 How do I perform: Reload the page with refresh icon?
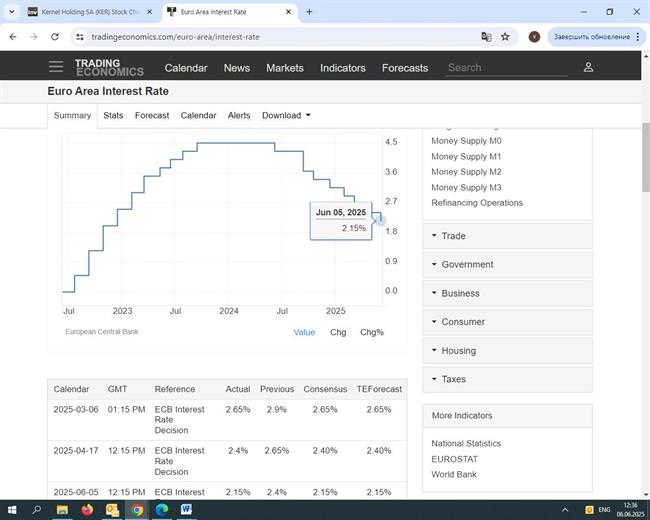pyautogui.click(x=55, y=37)
